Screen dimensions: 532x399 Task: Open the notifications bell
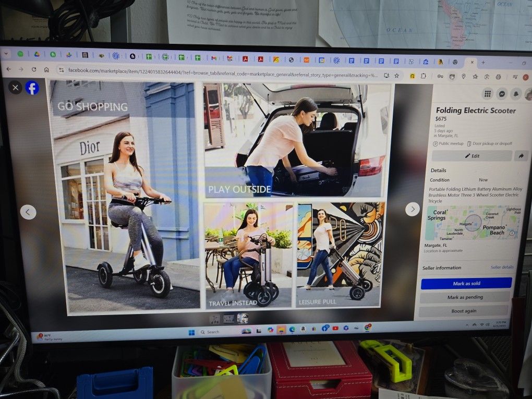515,94
